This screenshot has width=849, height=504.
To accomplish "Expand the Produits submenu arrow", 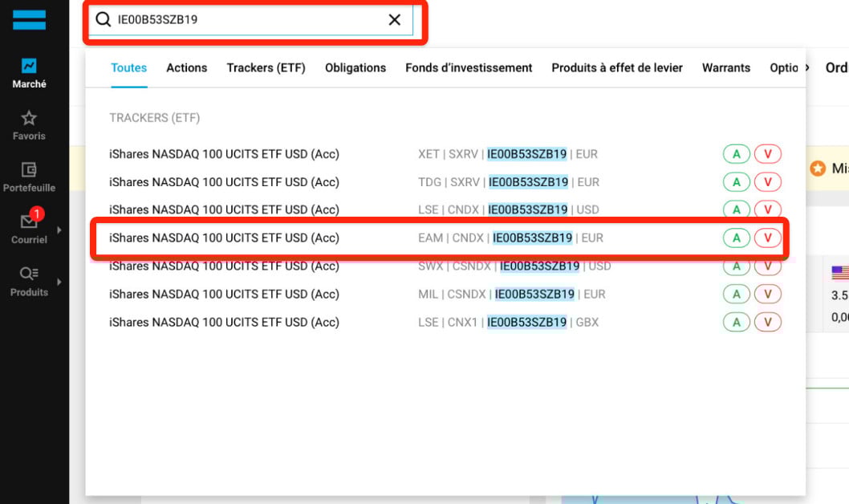I will 59,282.
